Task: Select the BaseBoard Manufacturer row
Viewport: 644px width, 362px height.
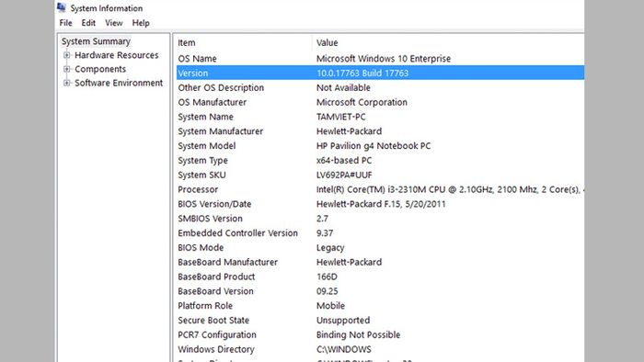Action: click(380, 263)
